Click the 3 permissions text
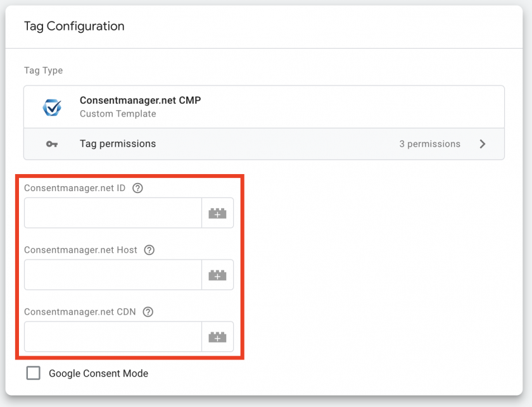The image size is (532, 407). 429,144
